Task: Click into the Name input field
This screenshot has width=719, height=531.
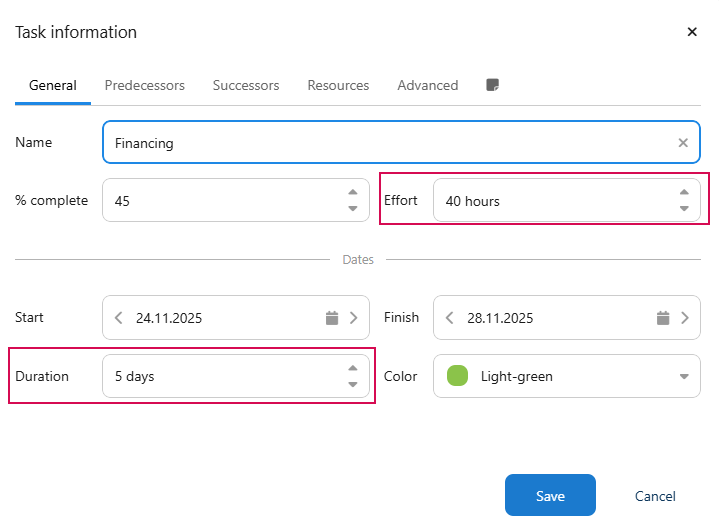Action: [x=390, y=143]
